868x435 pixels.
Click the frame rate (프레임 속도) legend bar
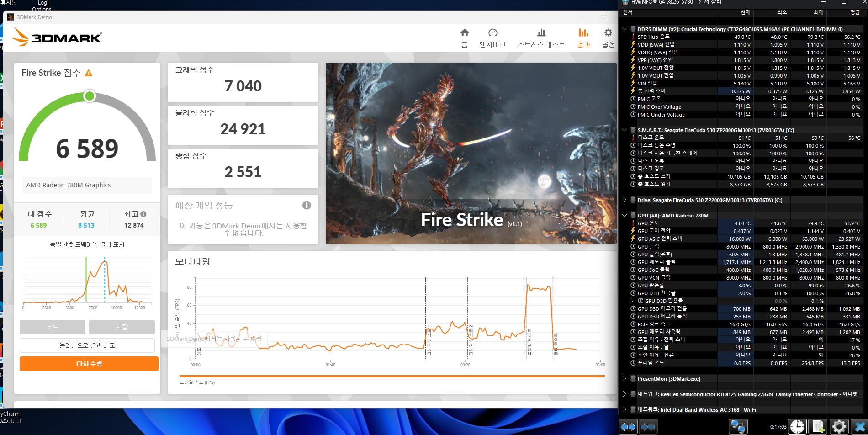tap(392, 377)
